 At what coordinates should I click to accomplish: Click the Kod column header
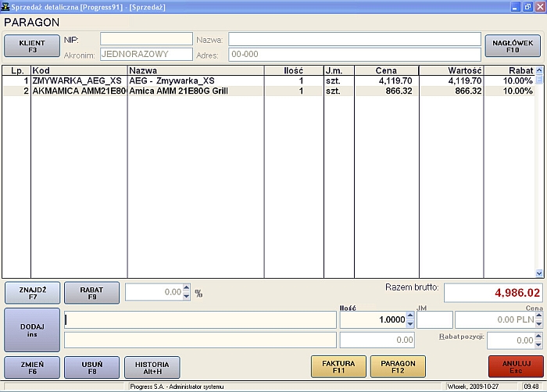[x=79, y=70]
